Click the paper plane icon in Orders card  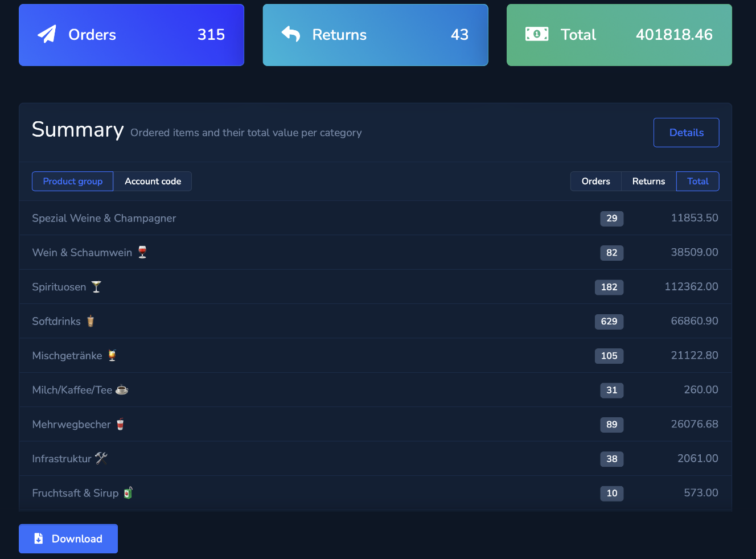(47, 34)
